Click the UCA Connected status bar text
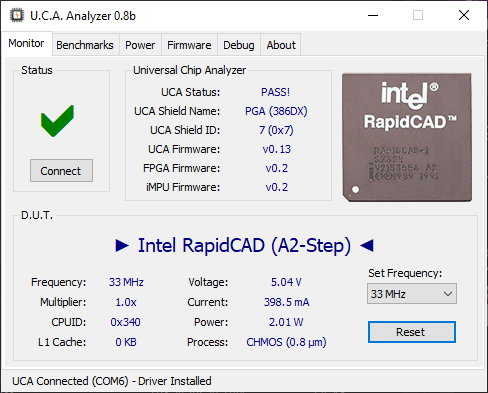This screenshot has width=488, height=393. [112, 381]
